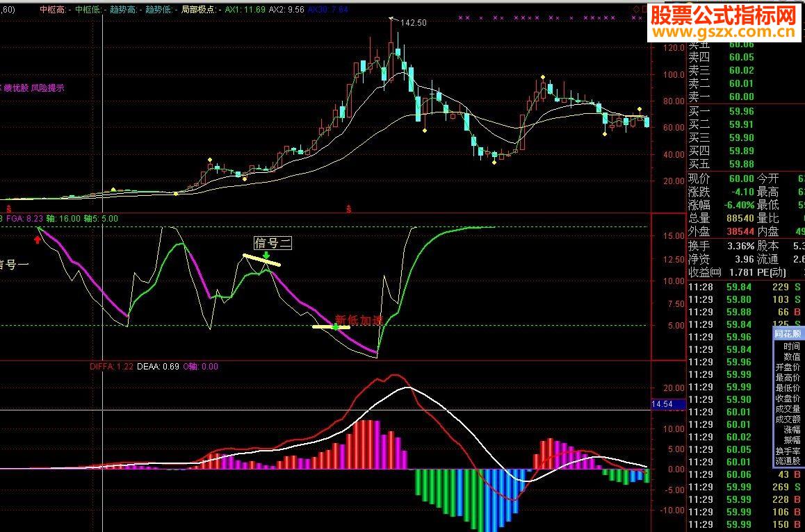
Task: Click 振幅 in the 同花顺 popup
Action: point(792,441)
